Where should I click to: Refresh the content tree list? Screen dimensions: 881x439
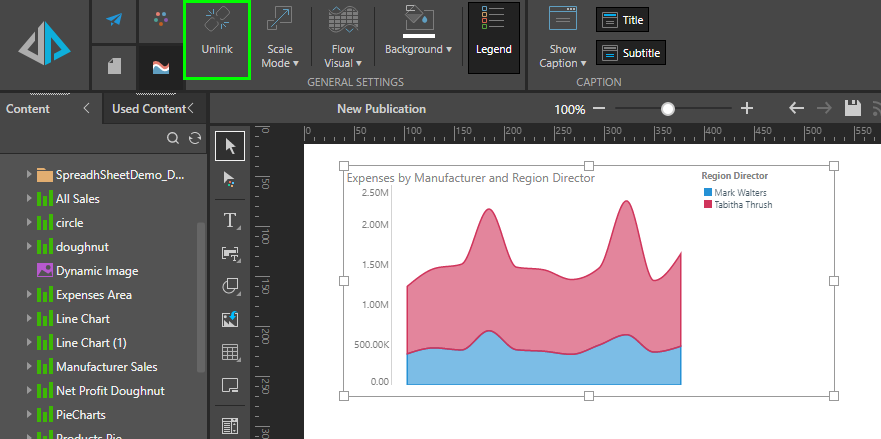click(x=194, y=139)
